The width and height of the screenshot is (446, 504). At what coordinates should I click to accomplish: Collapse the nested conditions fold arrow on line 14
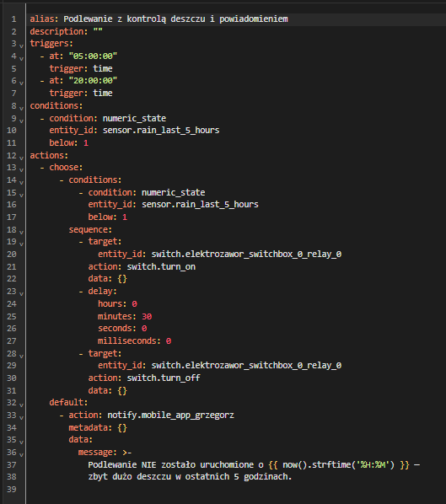coord(21,182)
